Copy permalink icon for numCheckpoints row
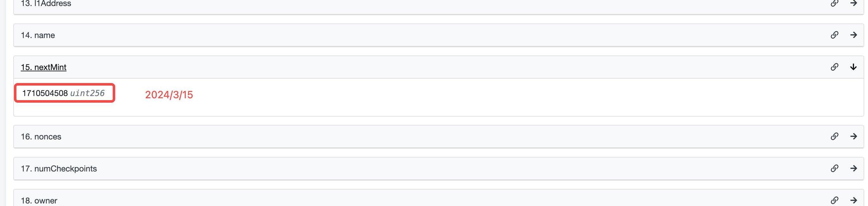The width and height of the screenshot is (868, 206). click(834, 168)
